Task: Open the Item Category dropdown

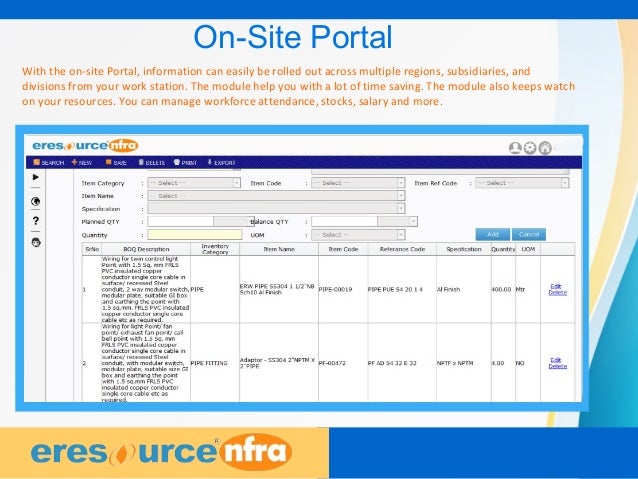Action: pyautogui.click(x=194, y=183)
